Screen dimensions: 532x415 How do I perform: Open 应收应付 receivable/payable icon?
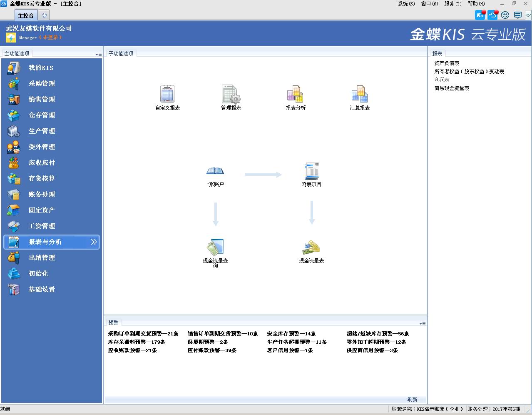point(14,163)
